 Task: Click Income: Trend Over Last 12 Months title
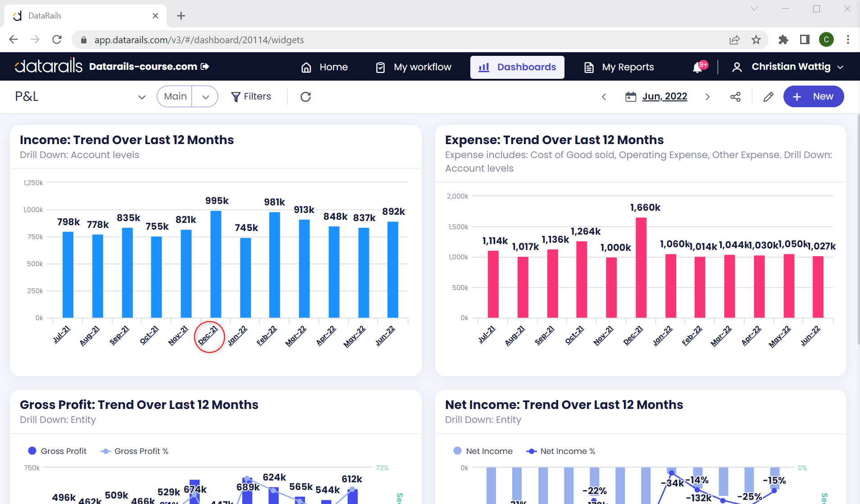(x=127, y=140)
